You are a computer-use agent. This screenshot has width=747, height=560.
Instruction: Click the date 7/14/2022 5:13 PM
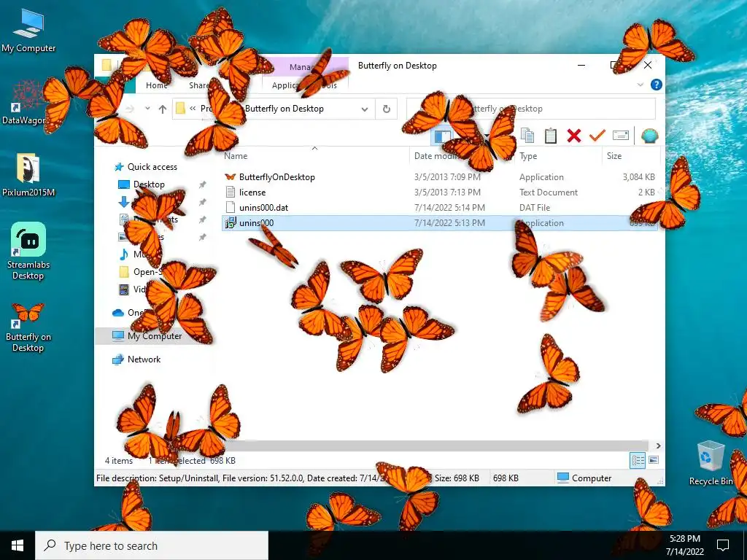[x=449, y=222]
